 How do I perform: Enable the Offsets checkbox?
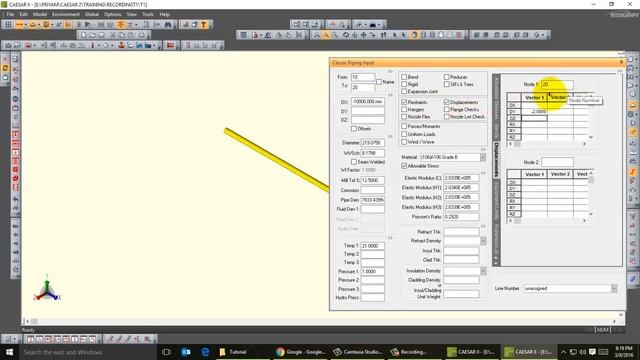354,129
